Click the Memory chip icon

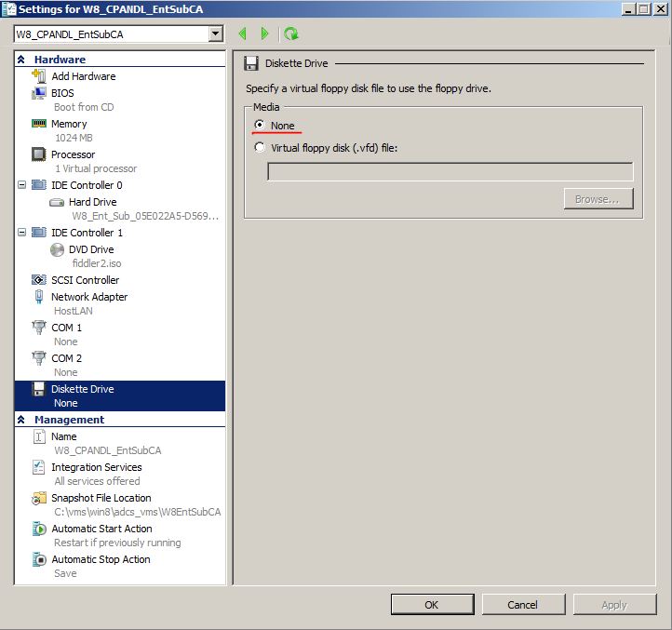(38, 124)
